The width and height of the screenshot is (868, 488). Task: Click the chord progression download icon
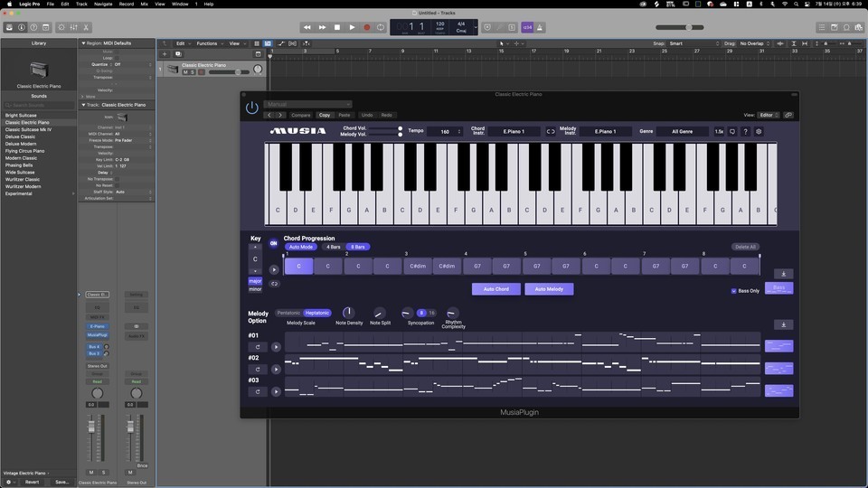pos(784,274)
